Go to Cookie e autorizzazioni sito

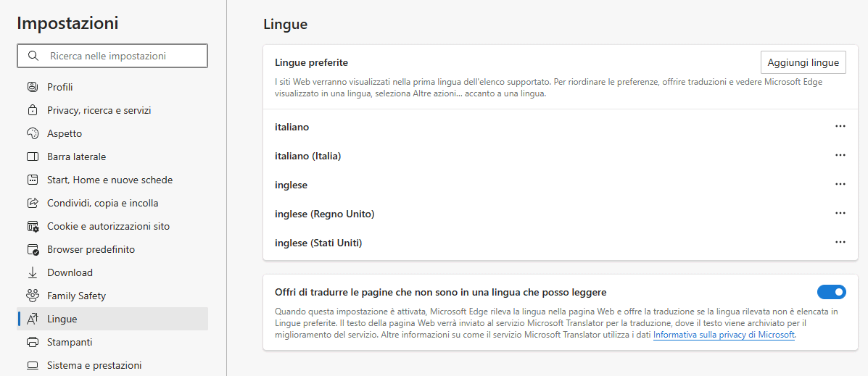(108, 226)
